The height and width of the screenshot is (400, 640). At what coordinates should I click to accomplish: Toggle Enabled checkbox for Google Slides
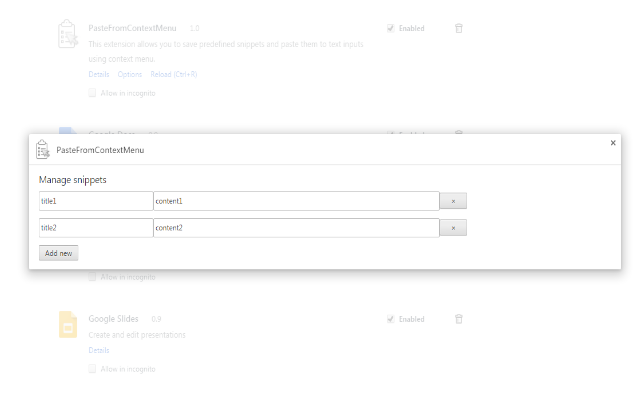[x=391, y=319]
